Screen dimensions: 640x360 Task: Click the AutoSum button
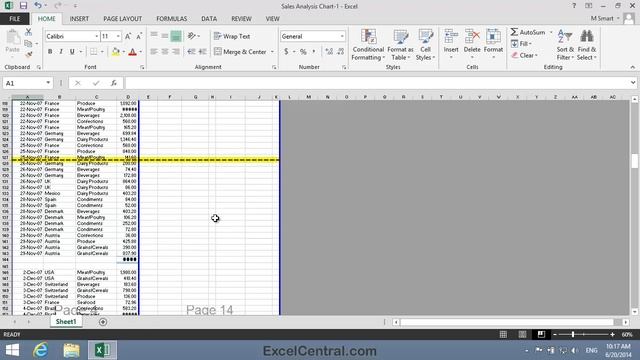tap(528, 32)
